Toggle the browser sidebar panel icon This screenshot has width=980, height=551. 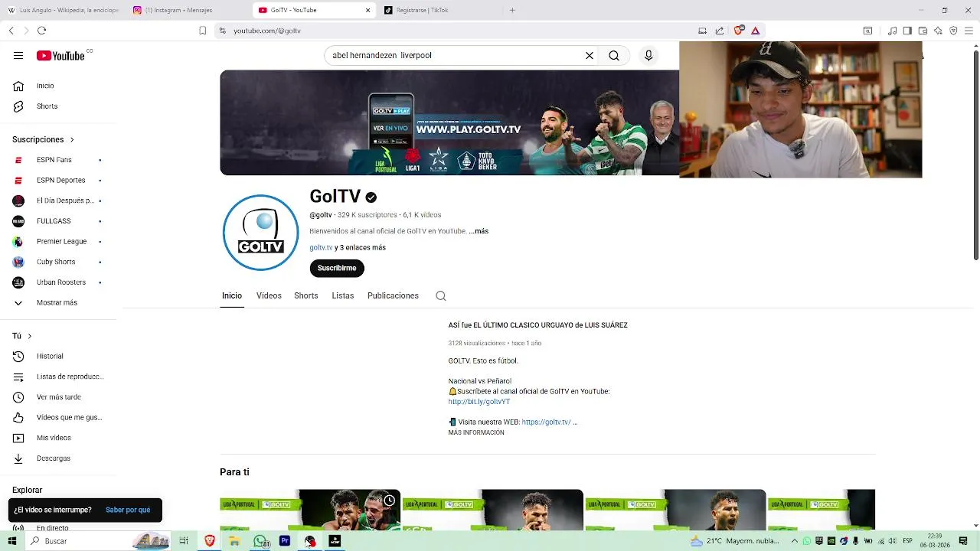click(907, 31)
